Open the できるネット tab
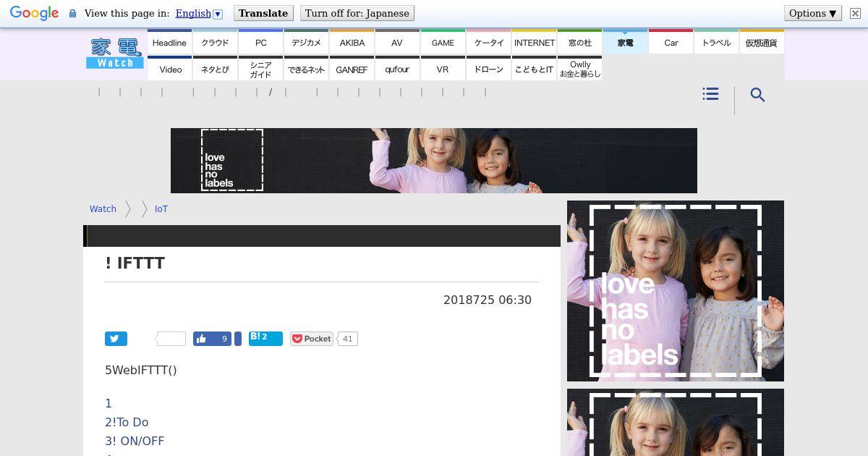 pos(306,69)
